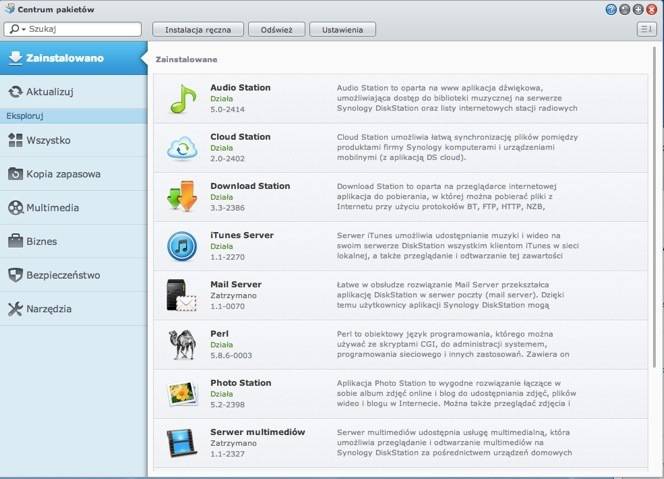Browse the Multimedia category
Viewport: 664px width, 479px height.
(x=74, y=208)
